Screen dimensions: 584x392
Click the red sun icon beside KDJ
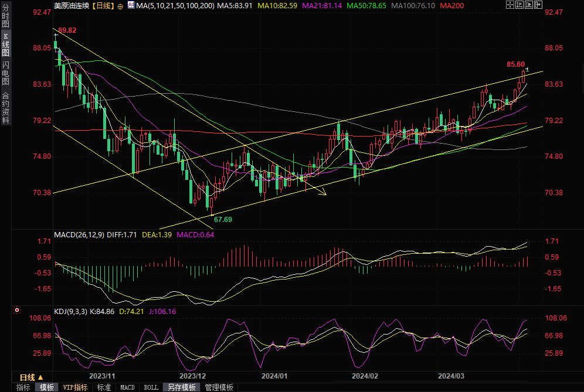pos(17,311)
